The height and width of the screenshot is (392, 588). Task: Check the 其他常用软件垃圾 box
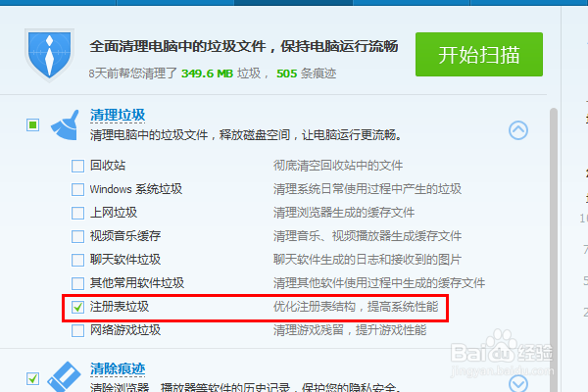click(77, 283)
